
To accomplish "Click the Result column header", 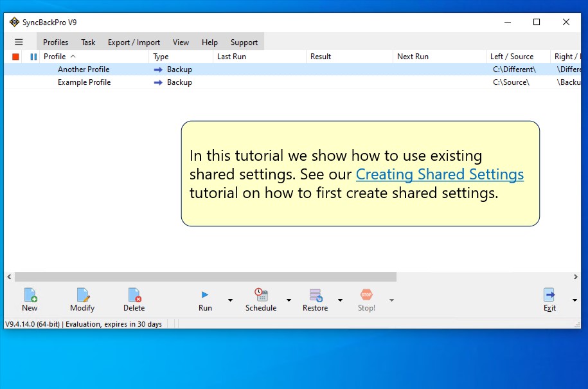I will 350,57.
